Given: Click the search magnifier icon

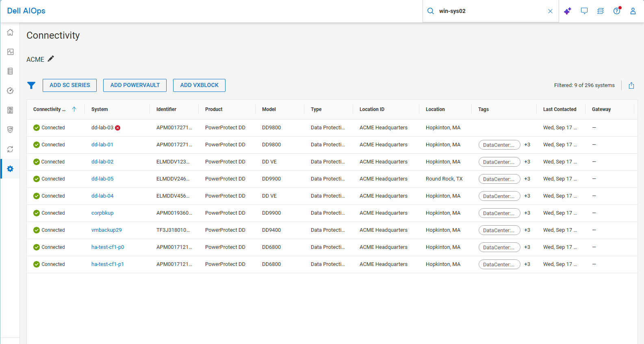Looking at the screenshot, I should 431,11.
